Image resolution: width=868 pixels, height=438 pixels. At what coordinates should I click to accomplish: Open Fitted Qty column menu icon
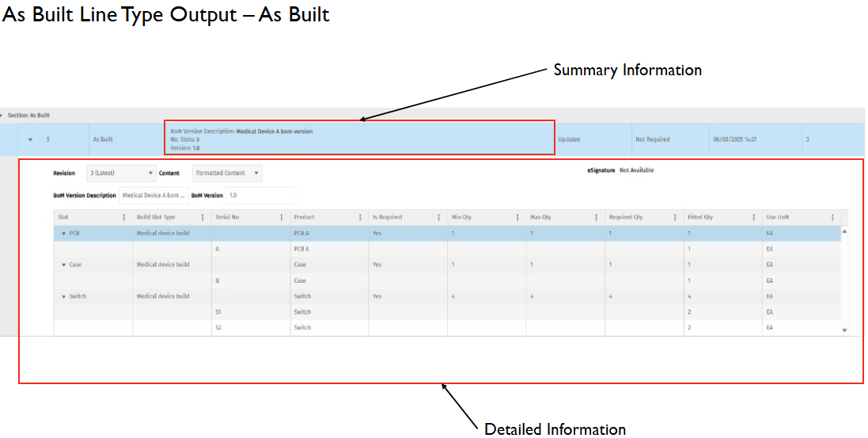point(753,217)
